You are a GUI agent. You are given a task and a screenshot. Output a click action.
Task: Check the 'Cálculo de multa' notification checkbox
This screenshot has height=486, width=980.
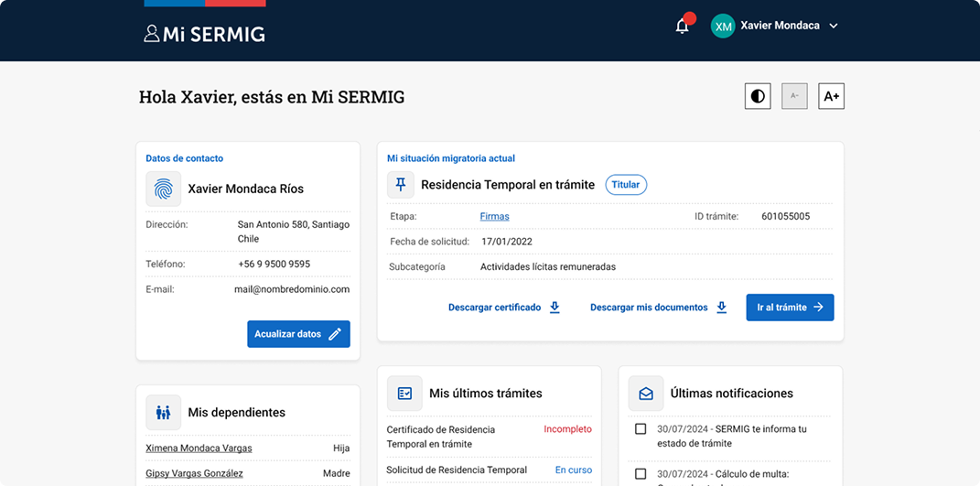pos(641,473)
